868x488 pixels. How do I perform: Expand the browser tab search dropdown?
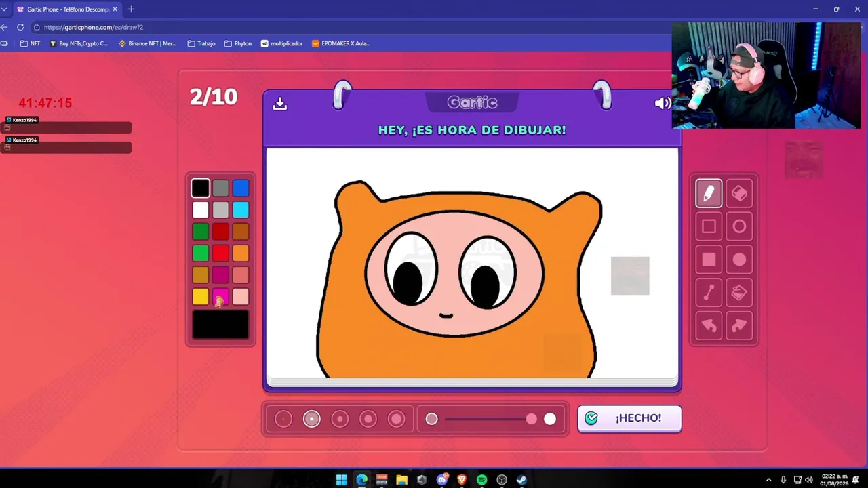coord(4,9)
